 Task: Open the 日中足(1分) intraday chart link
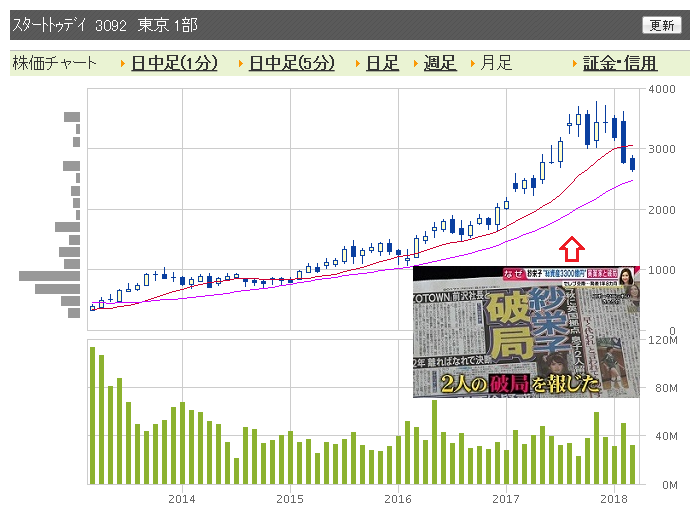(174, 63)
